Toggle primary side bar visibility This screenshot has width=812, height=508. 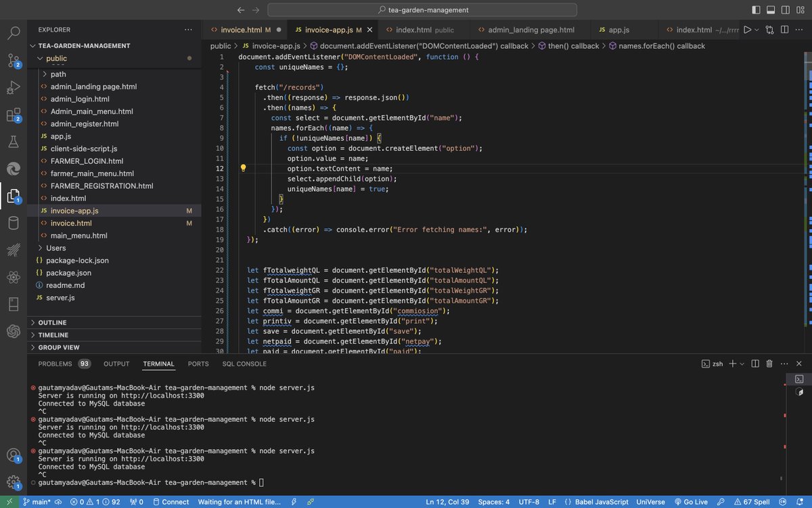pos(756,10)
